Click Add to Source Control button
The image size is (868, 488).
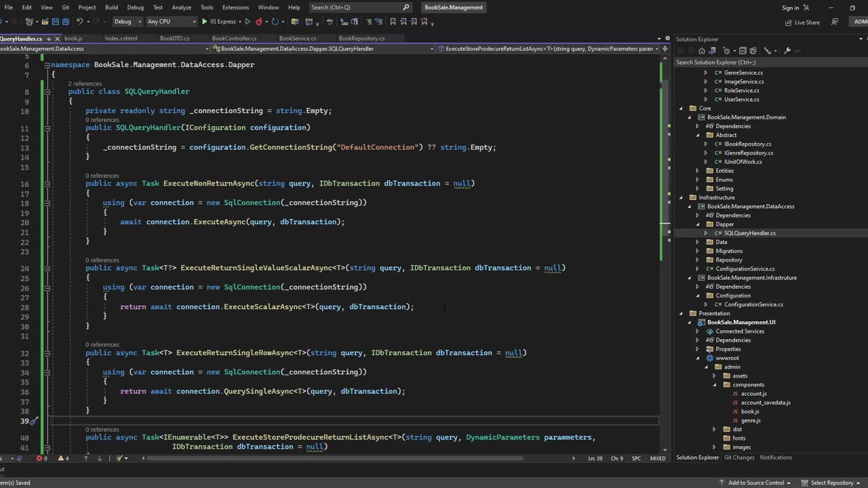[755, 483]
